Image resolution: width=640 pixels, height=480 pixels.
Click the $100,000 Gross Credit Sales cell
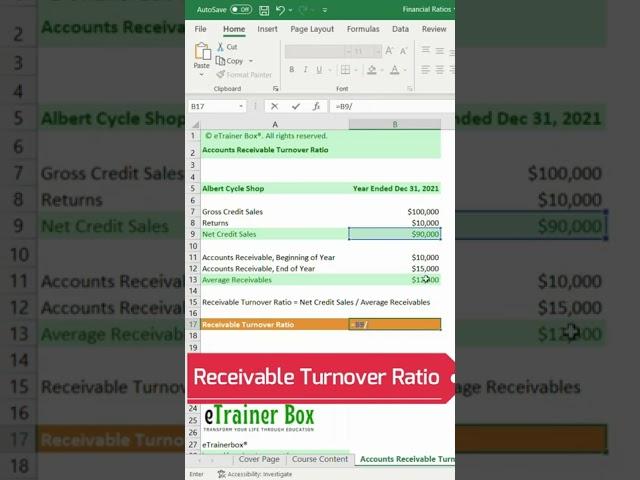click(x=395, y=211)
